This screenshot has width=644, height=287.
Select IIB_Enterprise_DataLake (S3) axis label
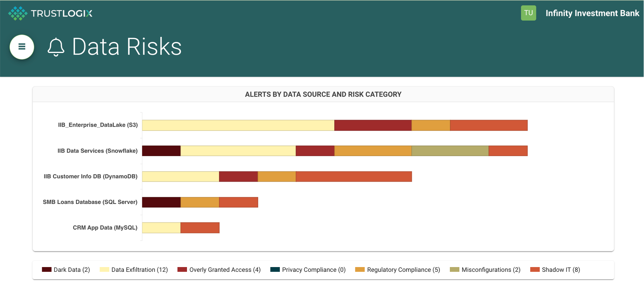(98, 125)
